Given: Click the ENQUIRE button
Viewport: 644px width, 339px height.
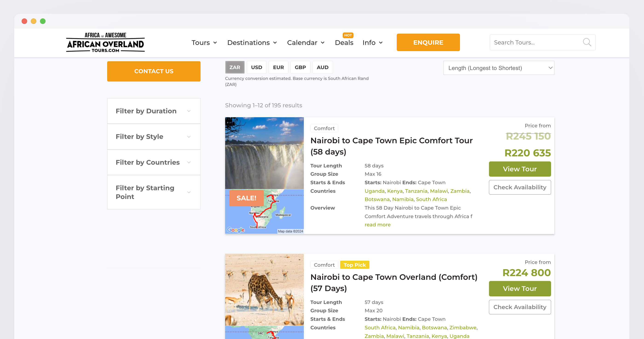Looking at the screenshot, I should tap(428, 42).
